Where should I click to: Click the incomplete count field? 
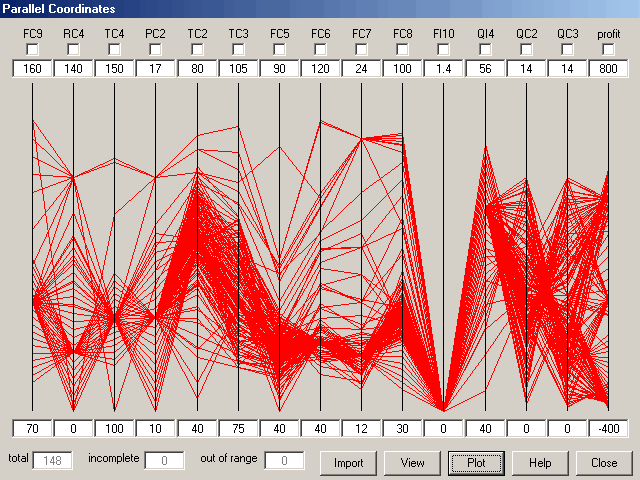click(x=164, y=461)
